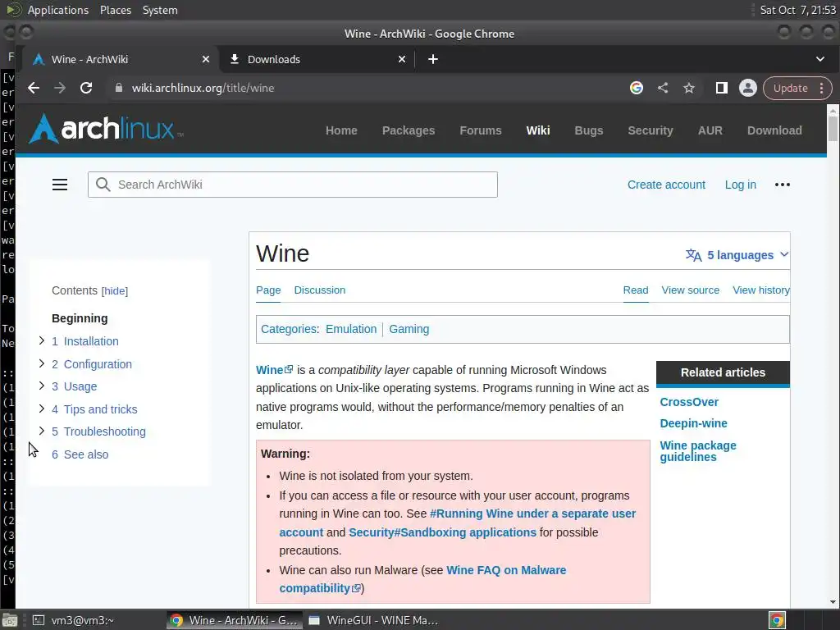This screenshot has height=630, width=840.
Task: Open the three-dots personal tools menu
Action: click(782, 185)
